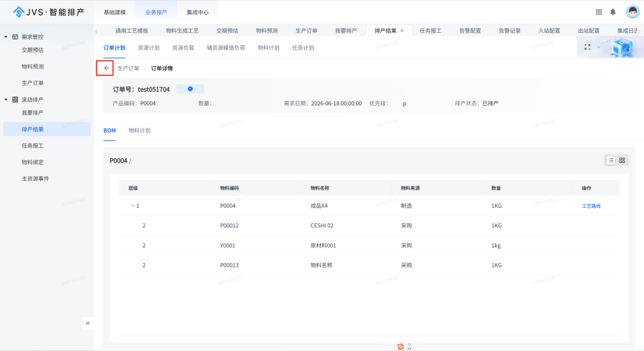This screenshot has width=644, height=351.
Task: Select the 任务计划 sub-tab
Action: tap(303, 48)
